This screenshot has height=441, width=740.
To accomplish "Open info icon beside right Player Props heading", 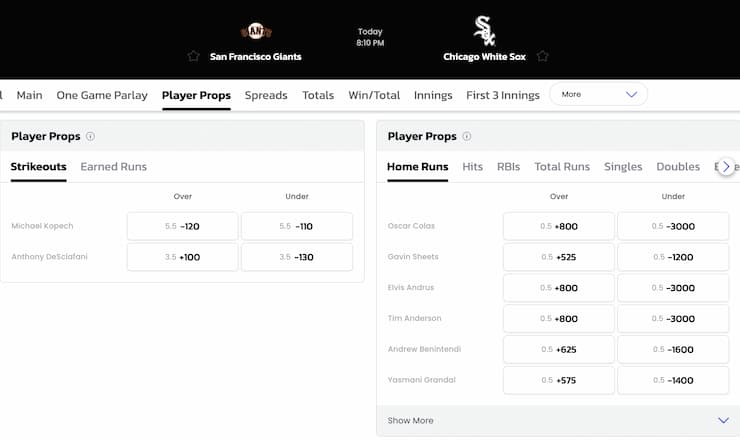I will pos(467,136).
